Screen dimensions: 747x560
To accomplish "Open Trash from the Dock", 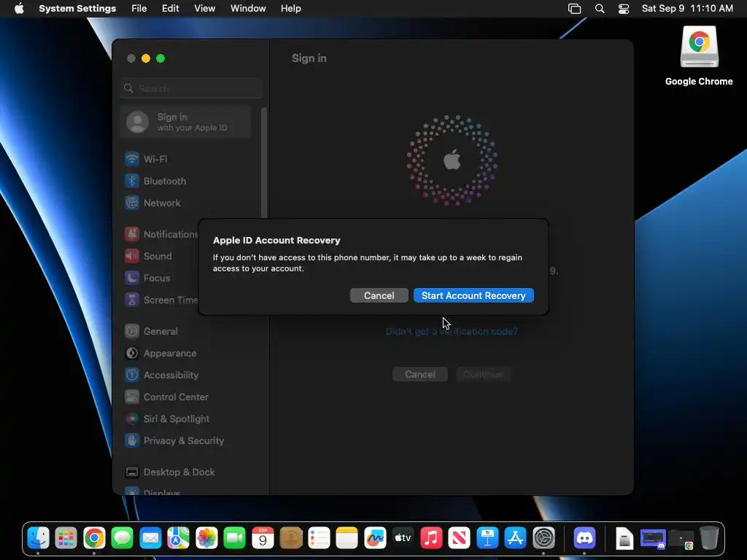I will 709,538.
